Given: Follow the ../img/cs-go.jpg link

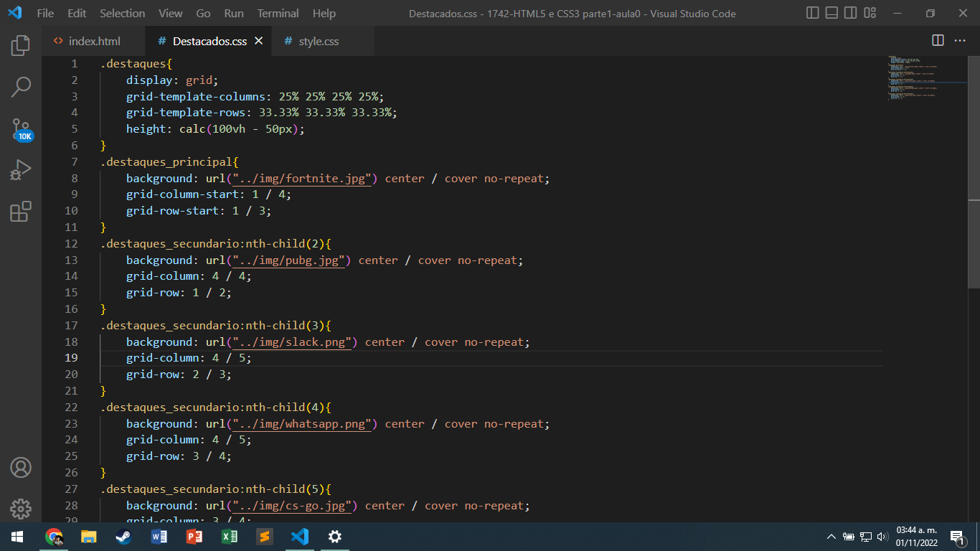Looking at the screenshot, I should (x=292, y=505).
